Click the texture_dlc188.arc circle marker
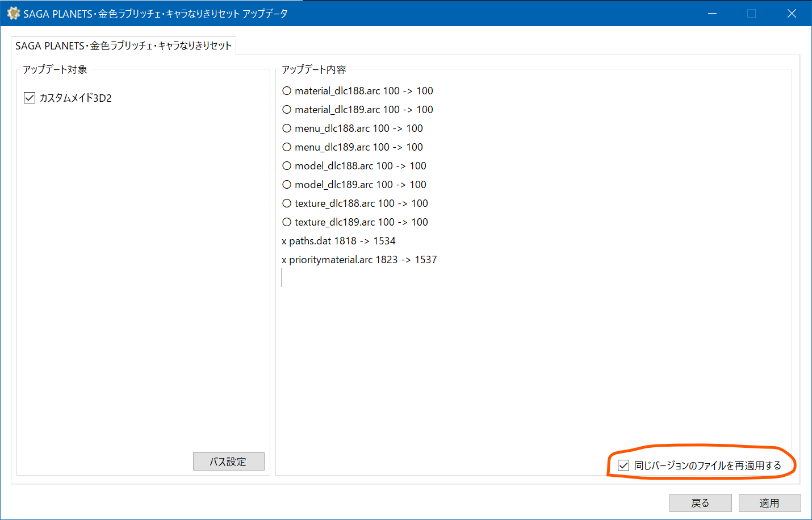 pos(287,203)
